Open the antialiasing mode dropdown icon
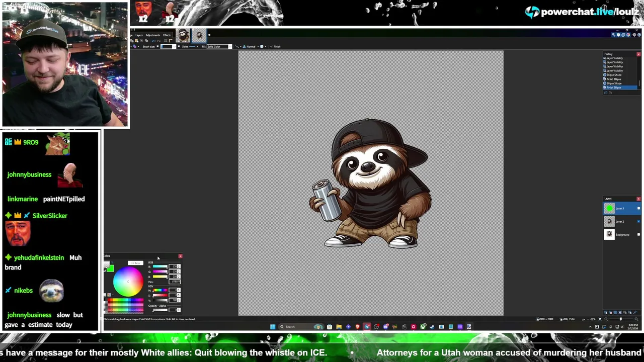 (x=263, y=46)
